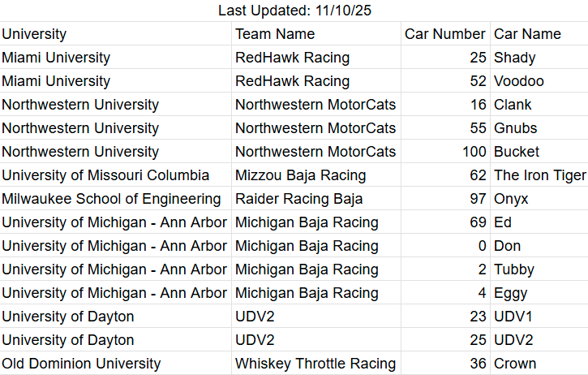Select the Whiskey Throttle Racing cell

[x=315, y=364]
